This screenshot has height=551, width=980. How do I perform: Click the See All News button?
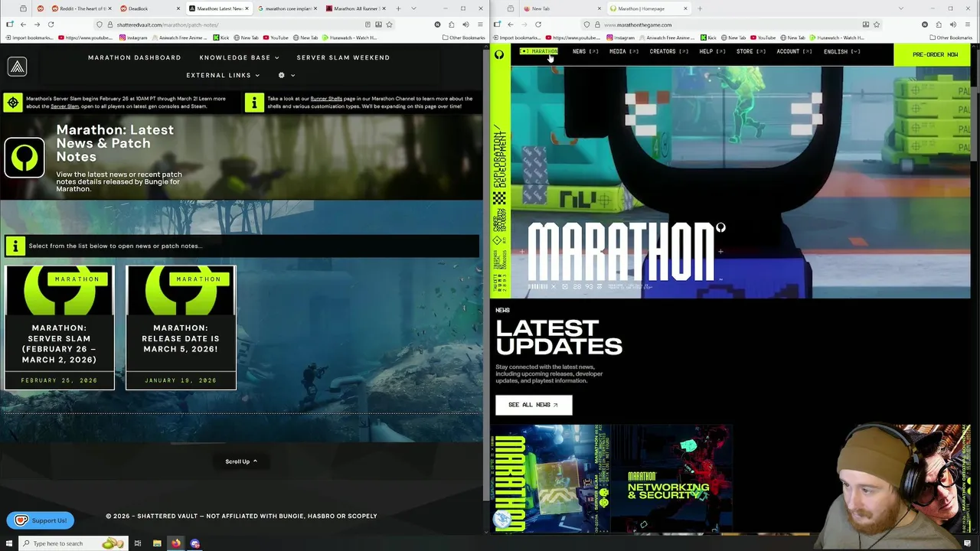(534, 405)
